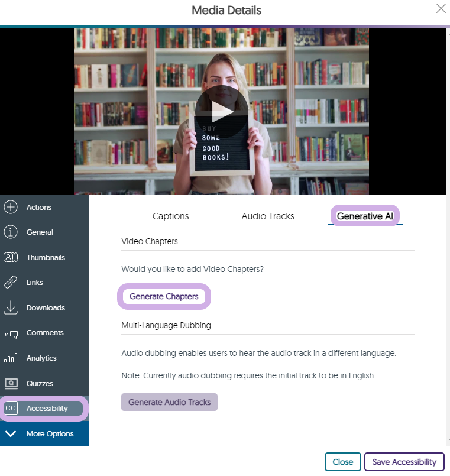Viewport: 450px width, 476px height.
Task: Click the Quizzes icon in sidebar
Action: [11, 384]
